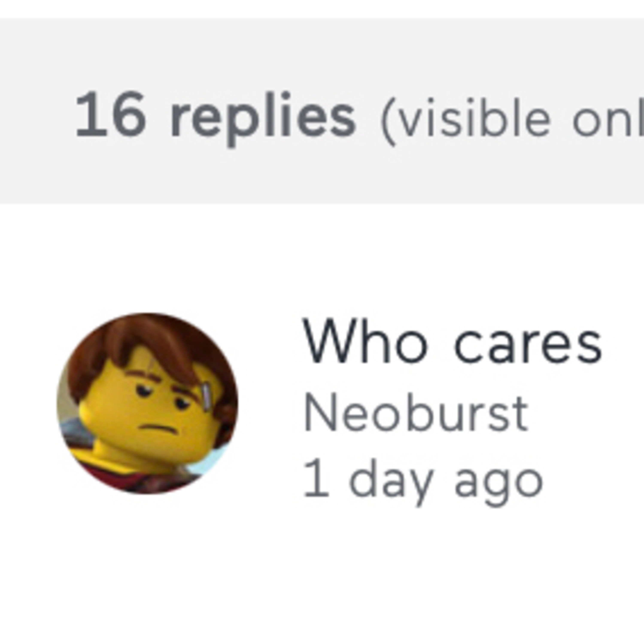Select the "16 replies" heading
Viewport: 644px width, 644px height.
click(215, 115)
